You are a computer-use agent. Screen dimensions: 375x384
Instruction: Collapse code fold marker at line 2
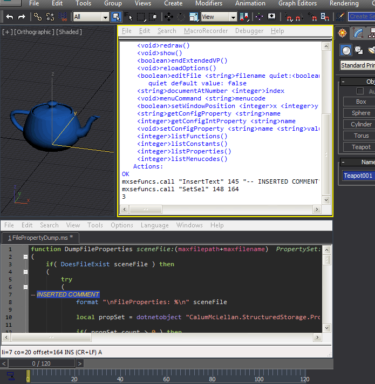click(x=25, y=257)
